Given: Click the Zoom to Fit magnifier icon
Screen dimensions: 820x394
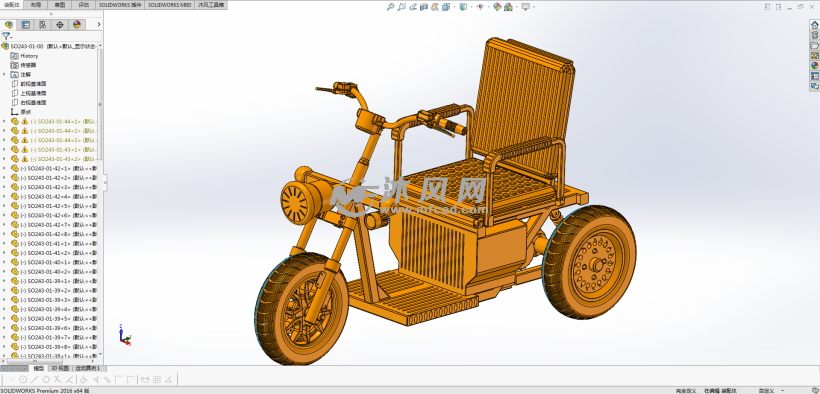Looking at the screenshot, I should (x=390, y=7).
